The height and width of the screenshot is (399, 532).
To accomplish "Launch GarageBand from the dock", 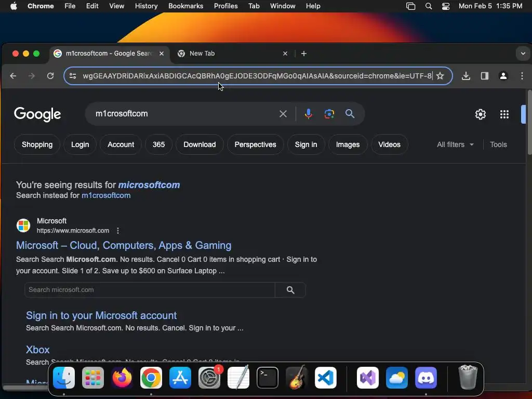I will (297, 378).
